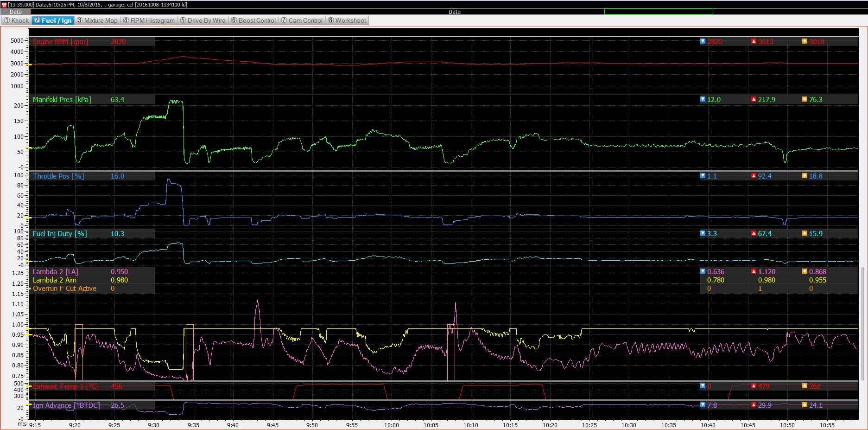
Task: Click the Engine RPM minimum icon
Action: (x=703, y=41)
